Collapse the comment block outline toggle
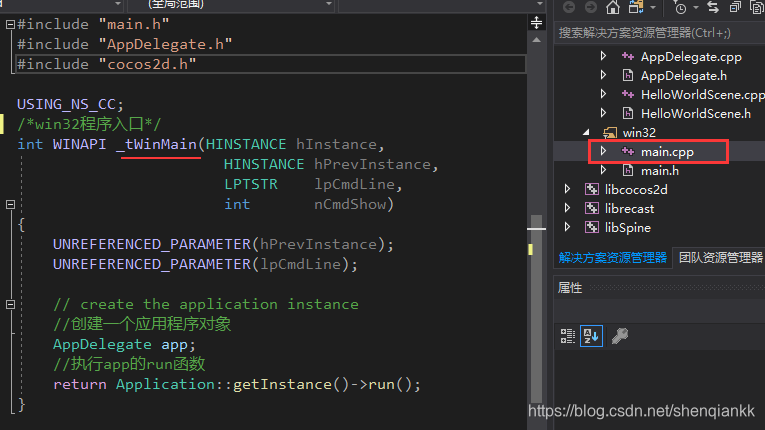Viewport: 765px width, 430px height. click(x=10, y=304)
